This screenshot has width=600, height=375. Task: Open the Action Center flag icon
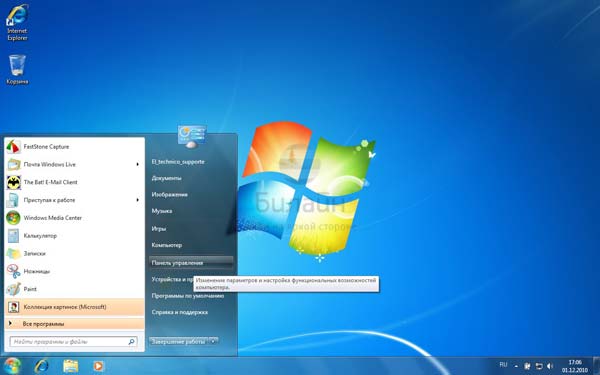coord(527,366)
